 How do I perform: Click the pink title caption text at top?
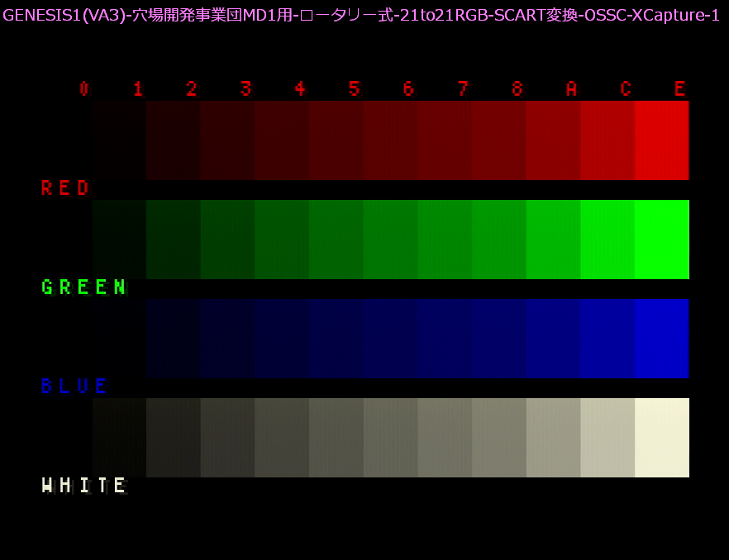click(x=360, y=16)
